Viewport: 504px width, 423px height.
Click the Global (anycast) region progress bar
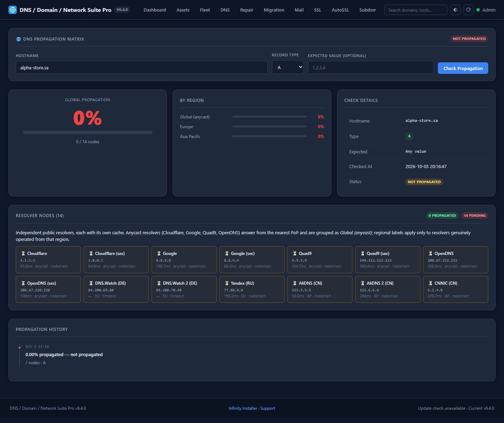(x=269, y=117)
